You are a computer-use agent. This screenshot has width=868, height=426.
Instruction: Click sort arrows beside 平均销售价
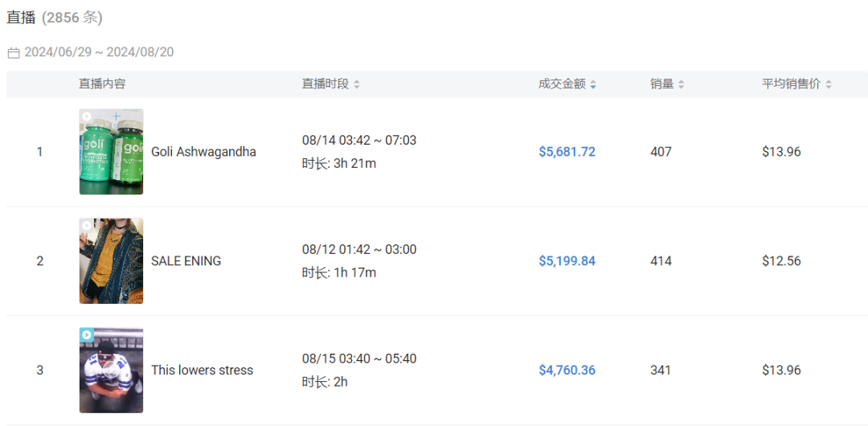point(828,84)
